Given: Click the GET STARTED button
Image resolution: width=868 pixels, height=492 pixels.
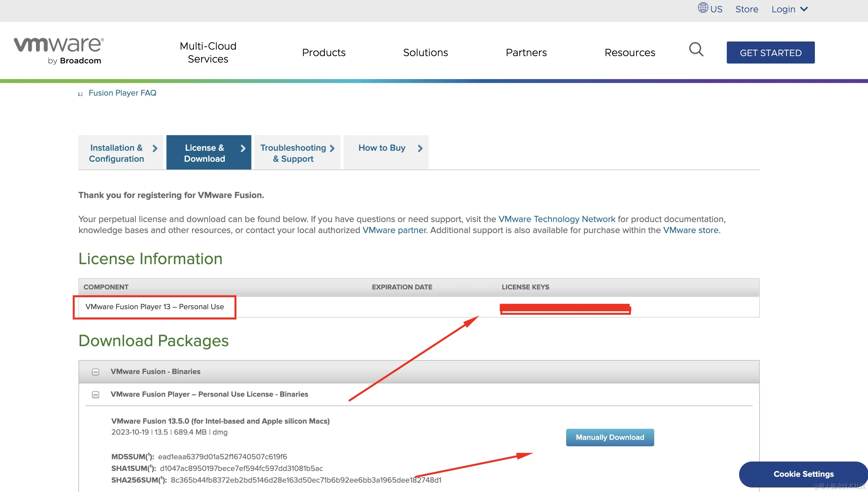Looking at the screenshot, I should (771, 53).
